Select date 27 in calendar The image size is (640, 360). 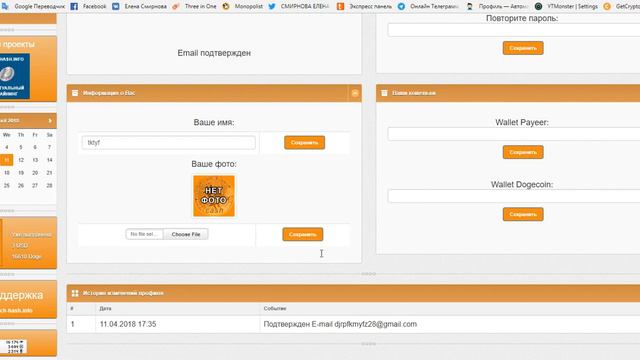35,185
